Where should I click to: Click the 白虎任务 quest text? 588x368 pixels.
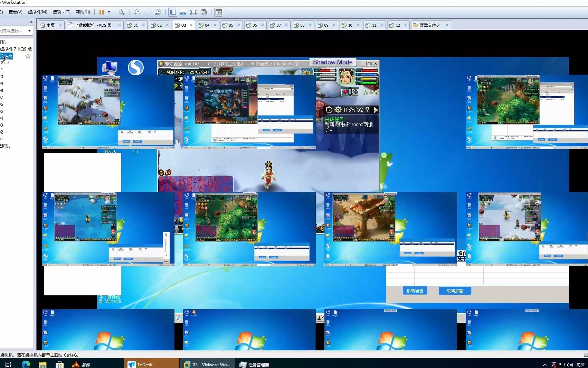(x=334, y=120)
